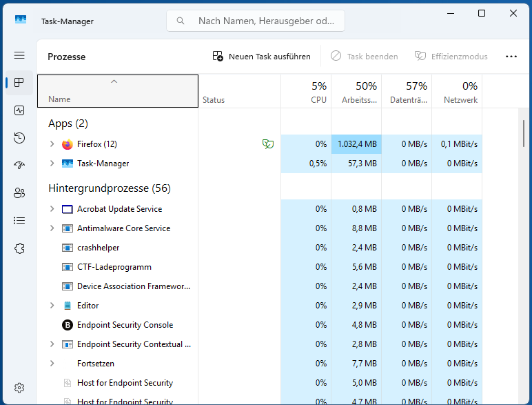The height and width of the screenshot is (405, 532).
Task: Expand Endpoint Security Contextual row
Action: click(52, 344)
